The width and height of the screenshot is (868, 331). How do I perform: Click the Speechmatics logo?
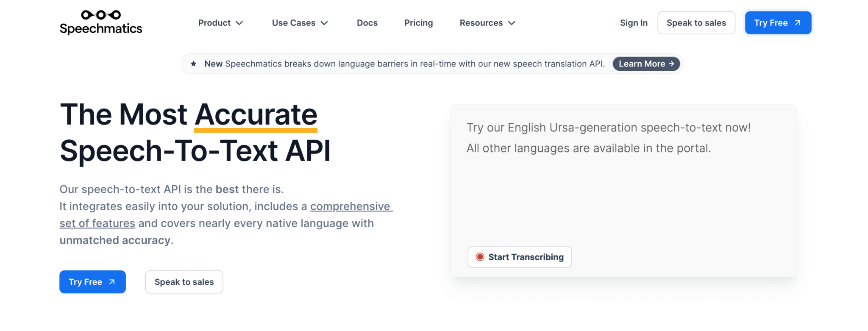tap(101, 22)
